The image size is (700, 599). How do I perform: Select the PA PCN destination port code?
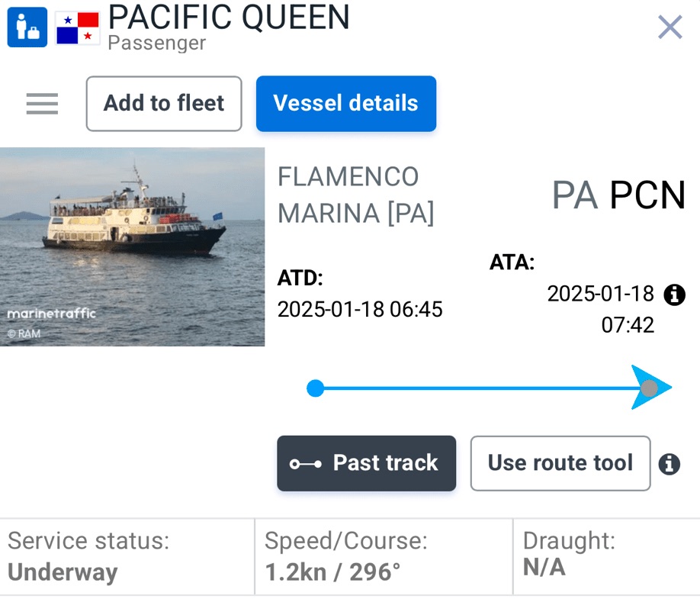pyautogui.click(x=618, y=196)
